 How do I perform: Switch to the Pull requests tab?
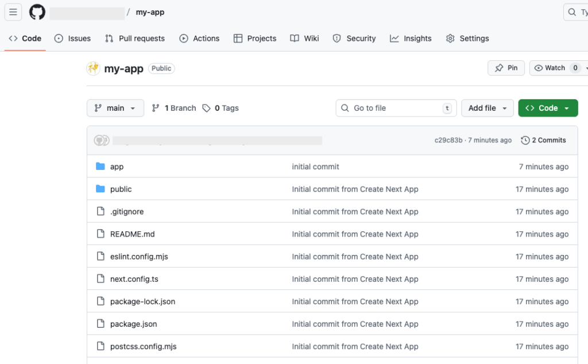(x=135, y=38)
